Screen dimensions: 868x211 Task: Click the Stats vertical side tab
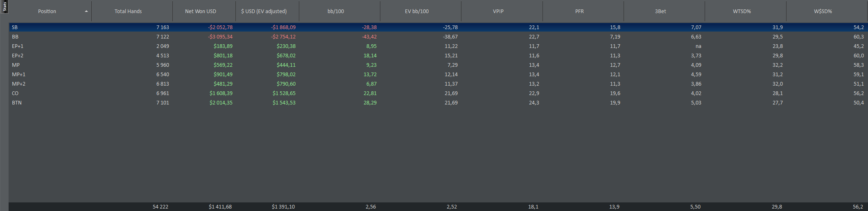(x=5, y=7)
